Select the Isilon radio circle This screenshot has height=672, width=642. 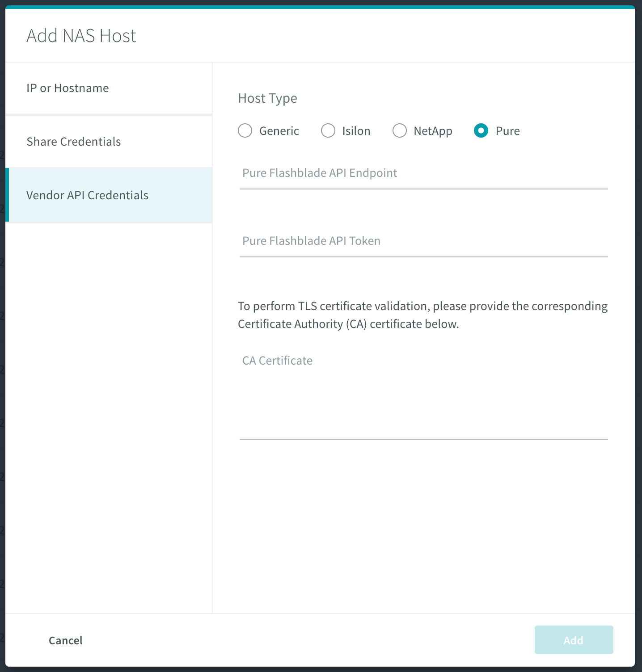pyautogui.click(x=328, y=131)
